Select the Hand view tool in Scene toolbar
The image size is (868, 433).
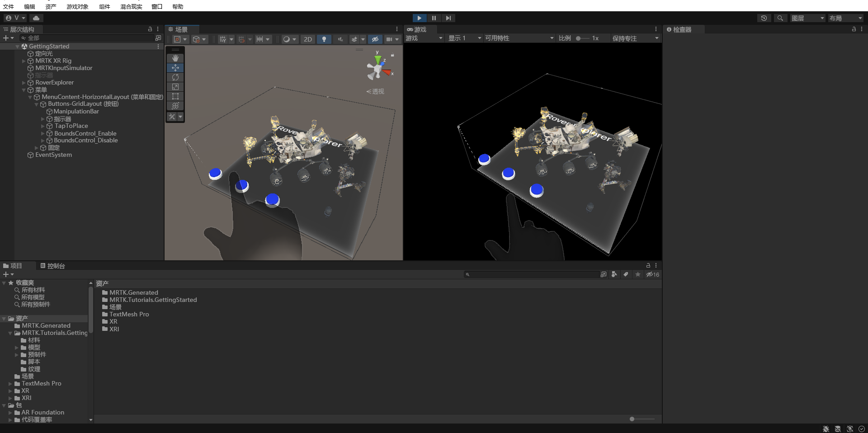coord(175,58)
